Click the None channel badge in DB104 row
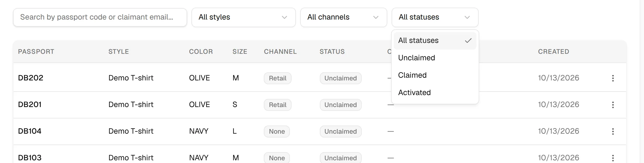 click(x=277, y=131)
